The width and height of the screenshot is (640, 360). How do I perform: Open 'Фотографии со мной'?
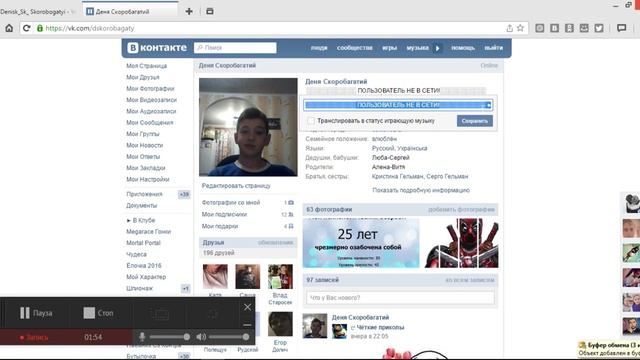tap(231, 202)
